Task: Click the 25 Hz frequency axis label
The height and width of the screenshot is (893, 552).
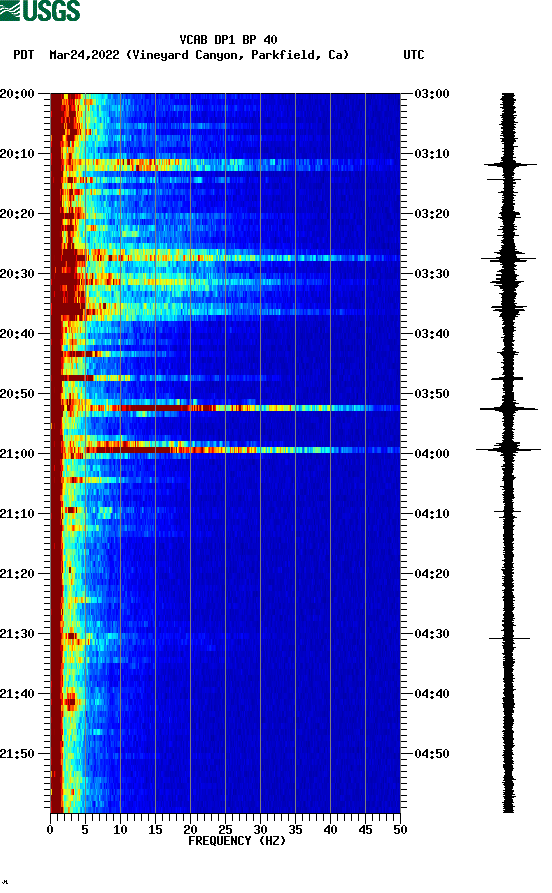Action: 225,830
